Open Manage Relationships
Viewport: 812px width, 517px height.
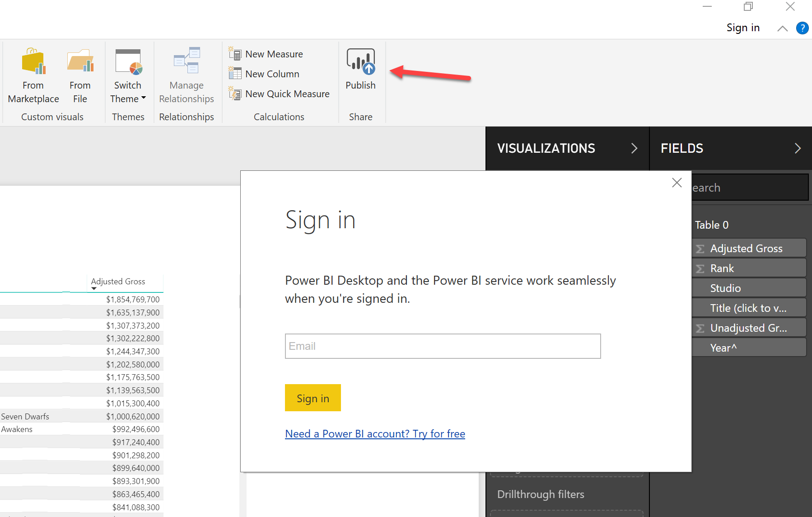(x=187, y=75)
